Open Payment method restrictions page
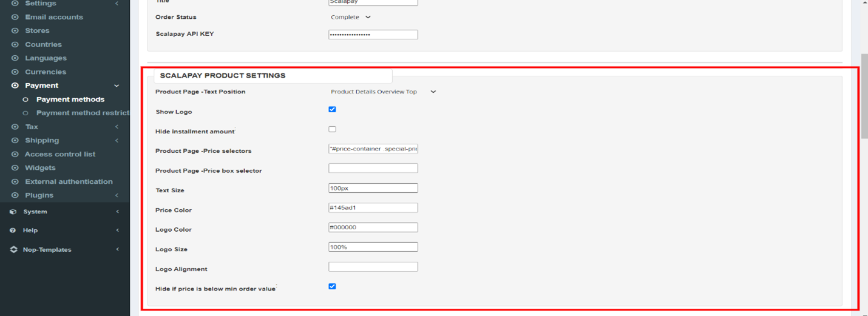Screen dimensions: 868x316 tap(83, 113)
